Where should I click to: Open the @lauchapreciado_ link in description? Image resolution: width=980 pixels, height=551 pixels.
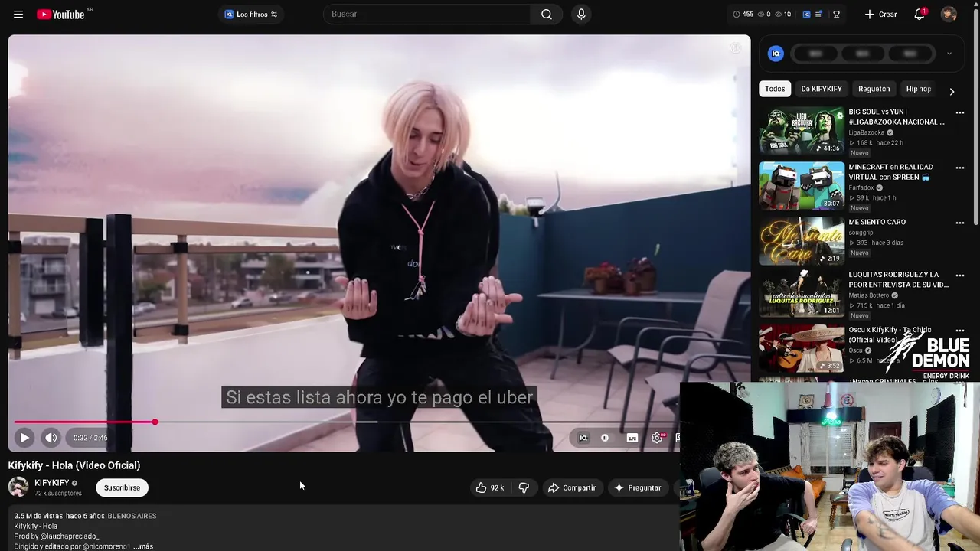(70, 536)
